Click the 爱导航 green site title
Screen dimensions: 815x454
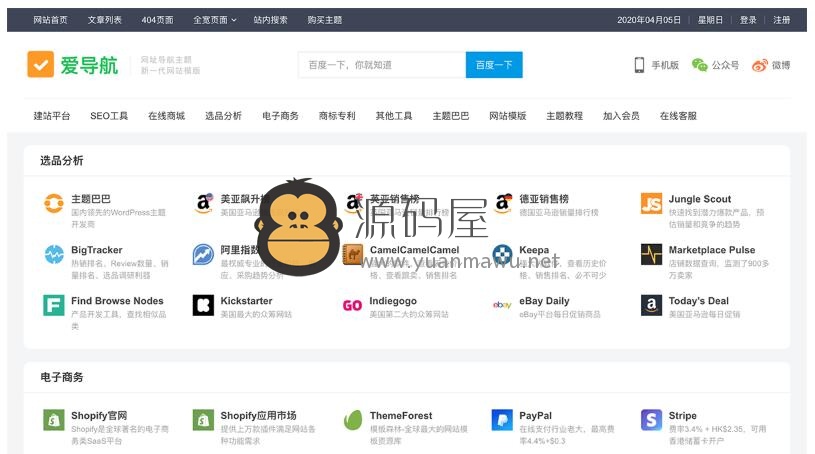point(89,66)
